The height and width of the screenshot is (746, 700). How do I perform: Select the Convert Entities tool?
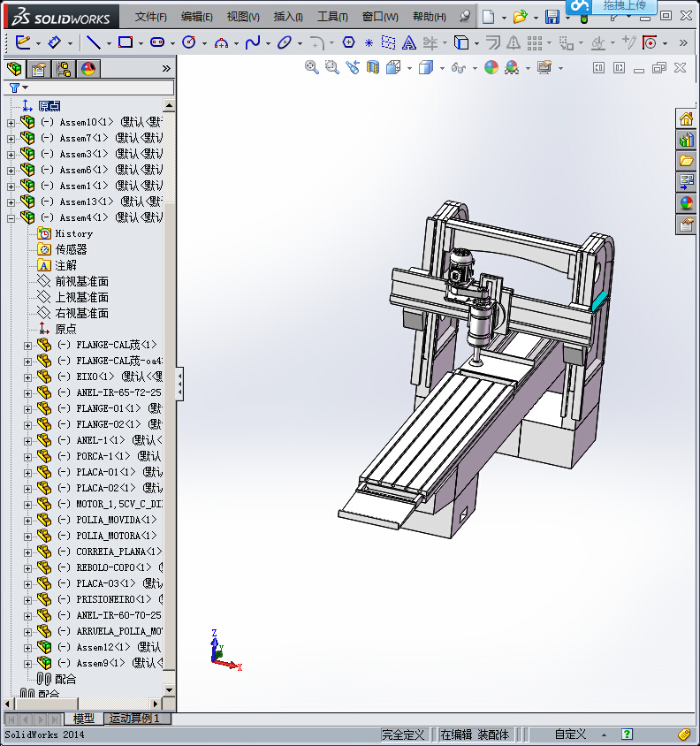tap(461, 43)
